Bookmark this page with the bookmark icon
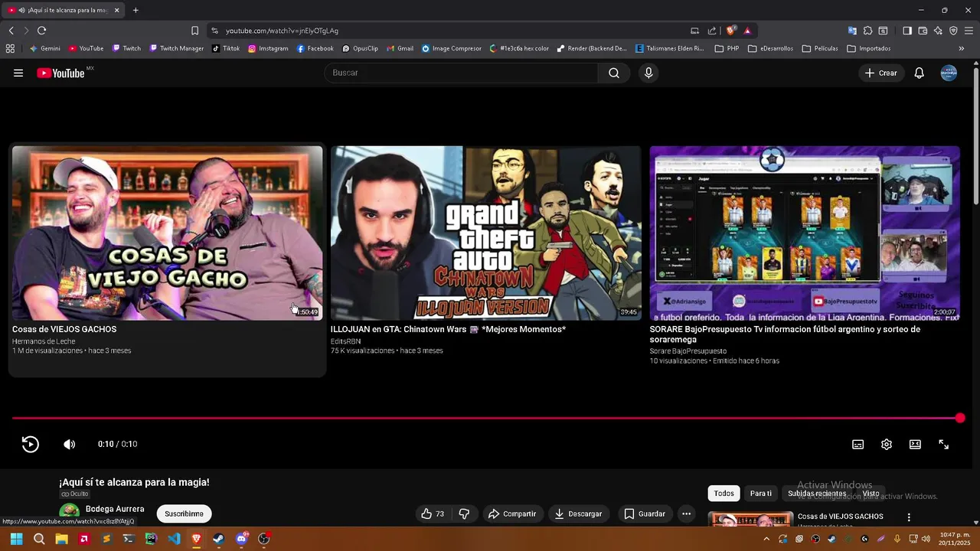980x551 pixels. (194, 31)
